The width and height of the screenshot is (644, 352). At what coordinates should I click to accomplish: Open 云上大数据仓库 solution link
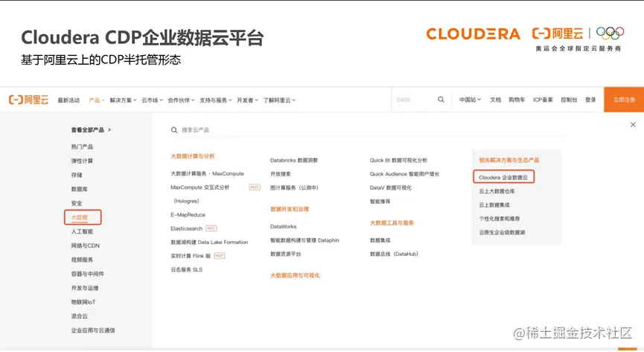tap(497, 191)
